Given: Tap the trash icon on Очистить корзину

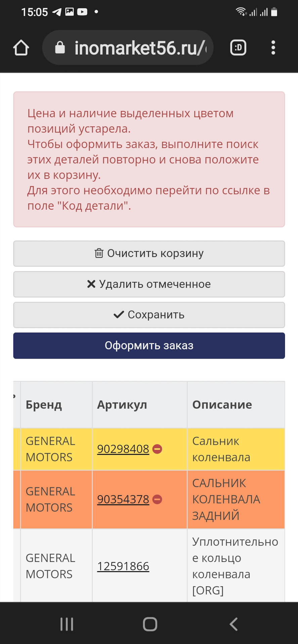Looking at the screenshot, I should 98,254.
